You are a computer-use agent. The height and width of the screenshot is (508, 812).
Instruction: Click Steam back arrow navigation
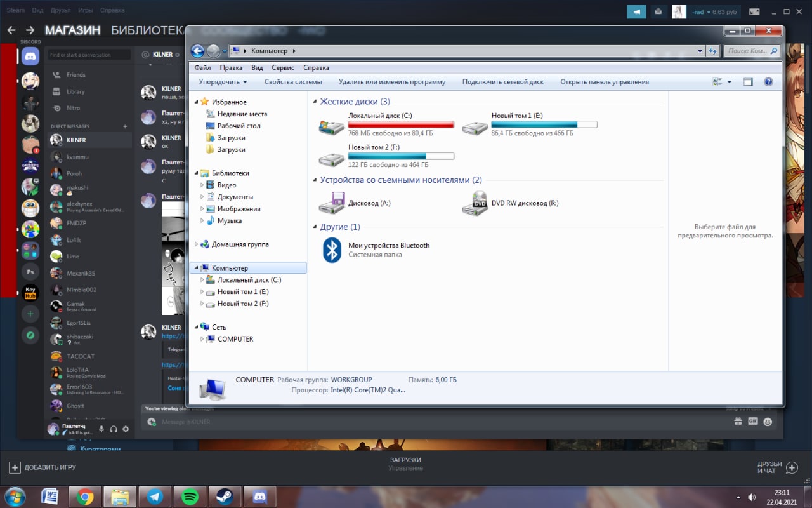click(11, 30)
